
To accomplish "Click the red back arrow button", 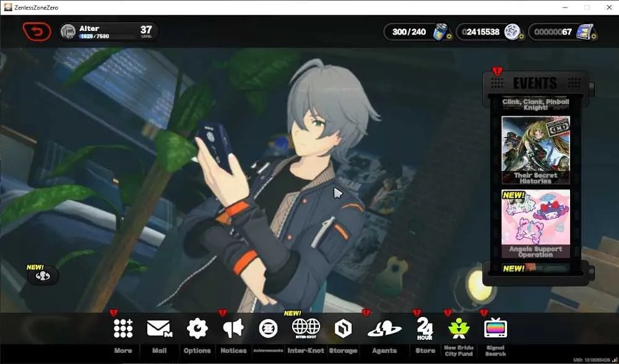I will (x=37, y=32).
